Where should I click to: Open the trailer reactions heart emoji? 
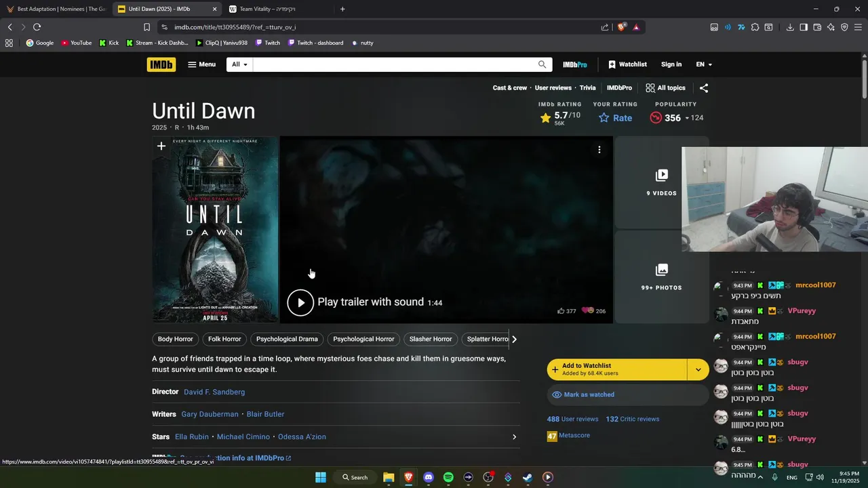tap(593, 311)
